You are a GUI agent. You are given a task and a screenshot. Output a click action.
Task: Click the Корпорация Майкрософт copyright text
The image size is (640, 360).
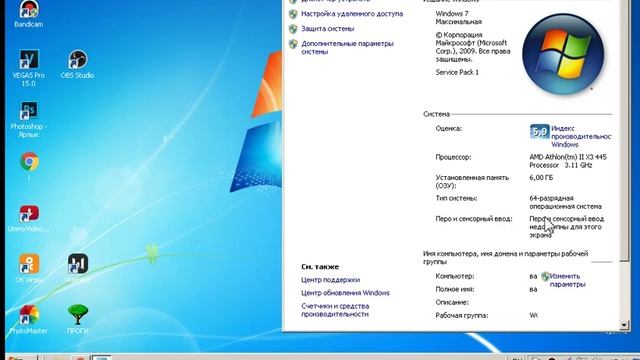(x=473, y=47)
